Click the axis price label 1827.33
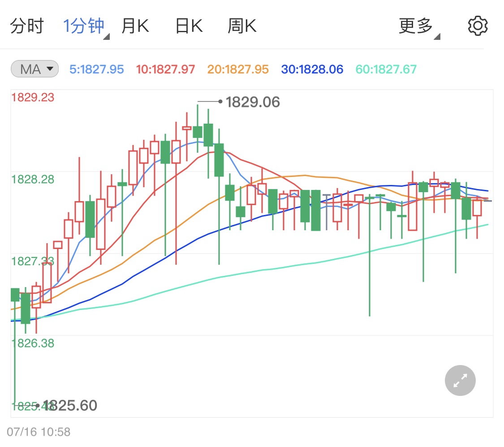 tap(33, 261)
